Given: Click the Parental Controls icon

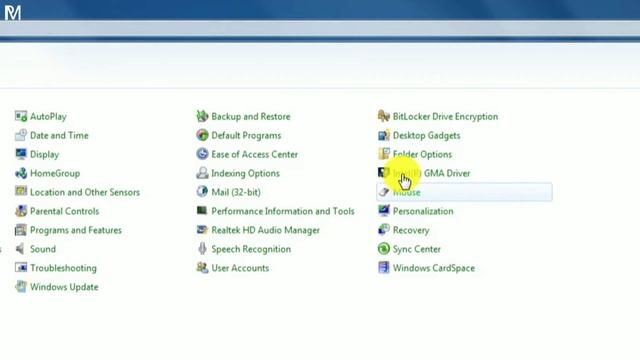Looking at the screenshot, I should click(21, 211).
